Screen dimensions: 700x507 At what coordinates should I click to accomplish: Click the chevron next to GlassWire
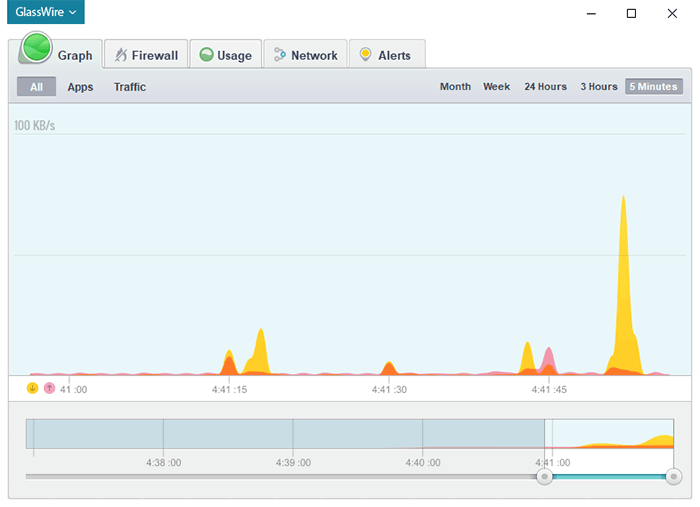click(73, 12)
